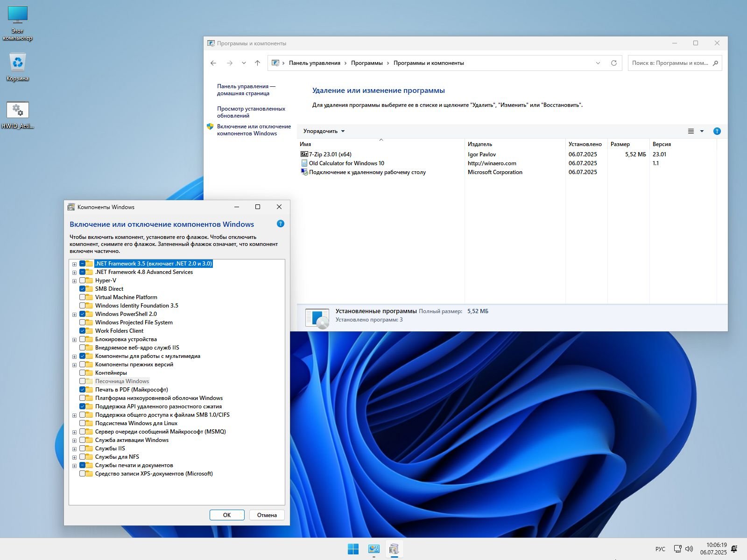
Task: Click the Отмена button
Action: 267,515
